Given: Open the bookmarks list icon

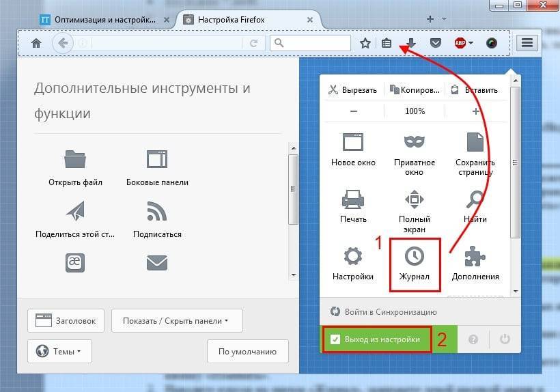Looking at the screenshot, I should [387, 44].
